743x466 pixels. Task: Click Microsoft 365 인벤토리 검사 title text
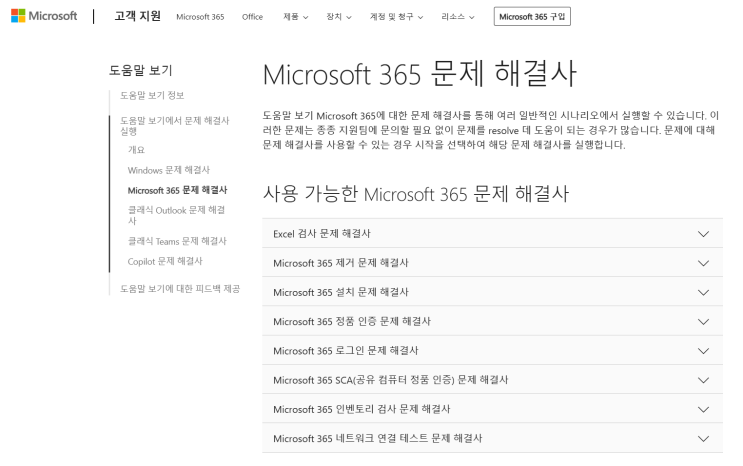tap(362, 410)
